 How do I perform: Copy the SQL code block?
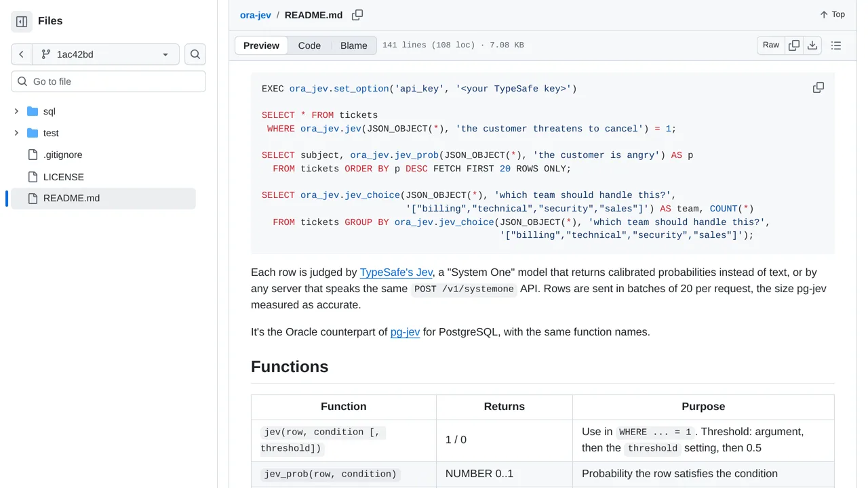point(818,87)
